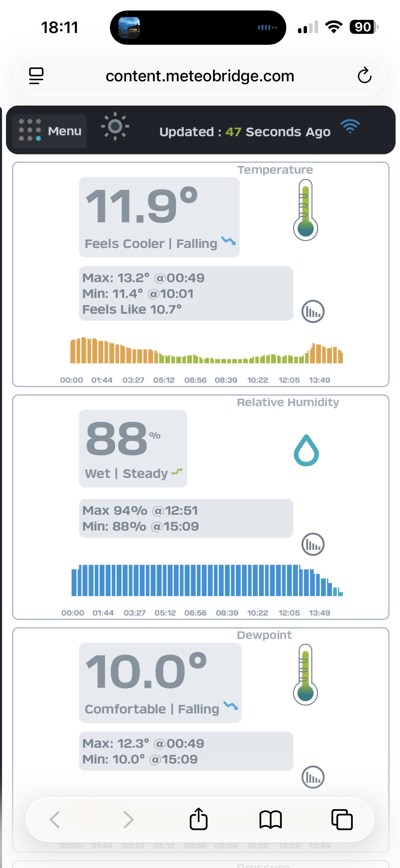This screenshot has height=868, width=400.
Task: Open the temperature chart icon
Action: (x=313, y=311)
